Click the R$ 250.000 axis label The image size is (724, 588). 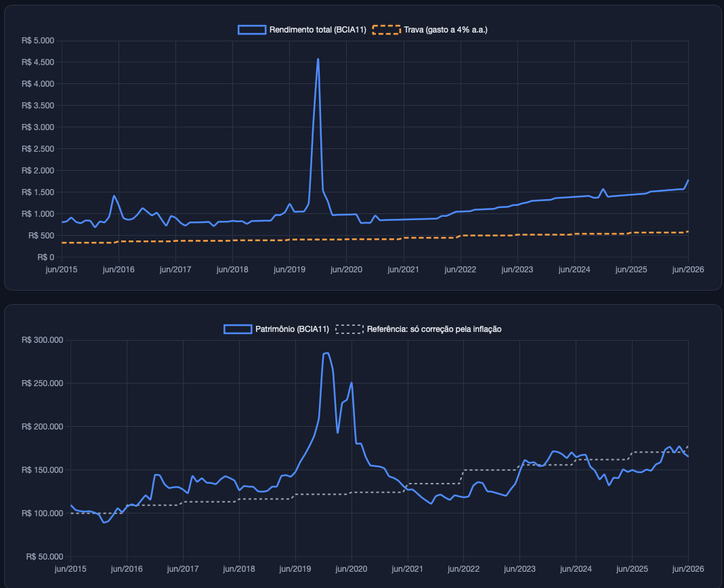pyautogui.click(x=43, y=383)
